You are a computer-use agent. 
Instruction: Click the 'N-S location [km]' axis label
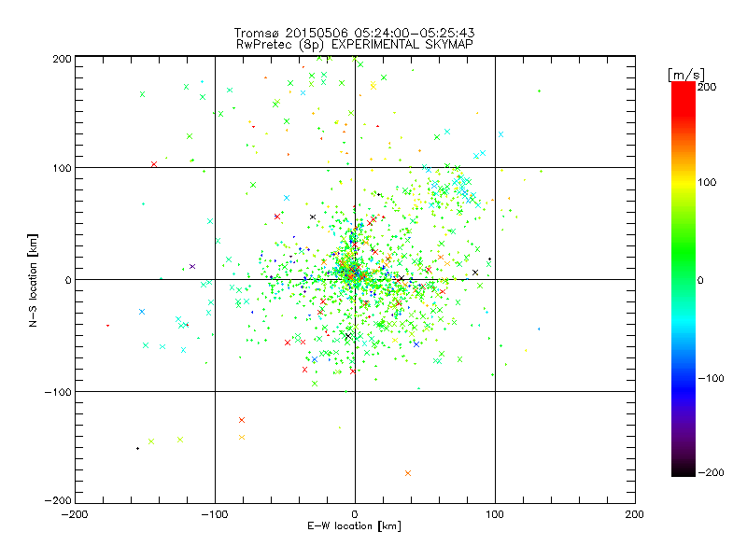coord(33,281)
